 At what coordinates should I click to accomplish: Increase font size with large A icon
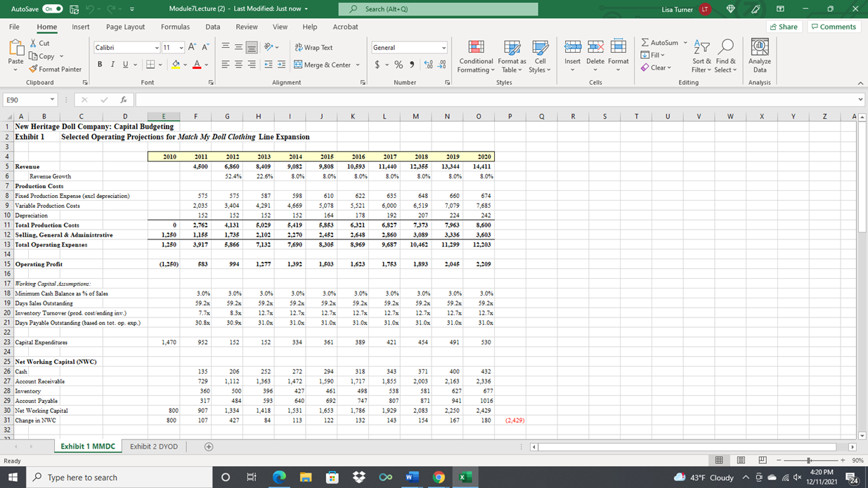(x=193, y=48)
